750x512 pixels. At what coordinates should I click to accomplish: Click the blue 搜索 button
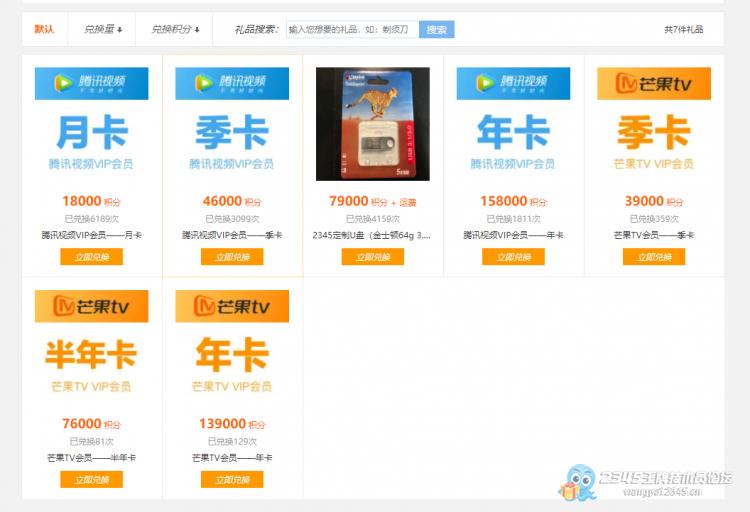tap(437, 29)
